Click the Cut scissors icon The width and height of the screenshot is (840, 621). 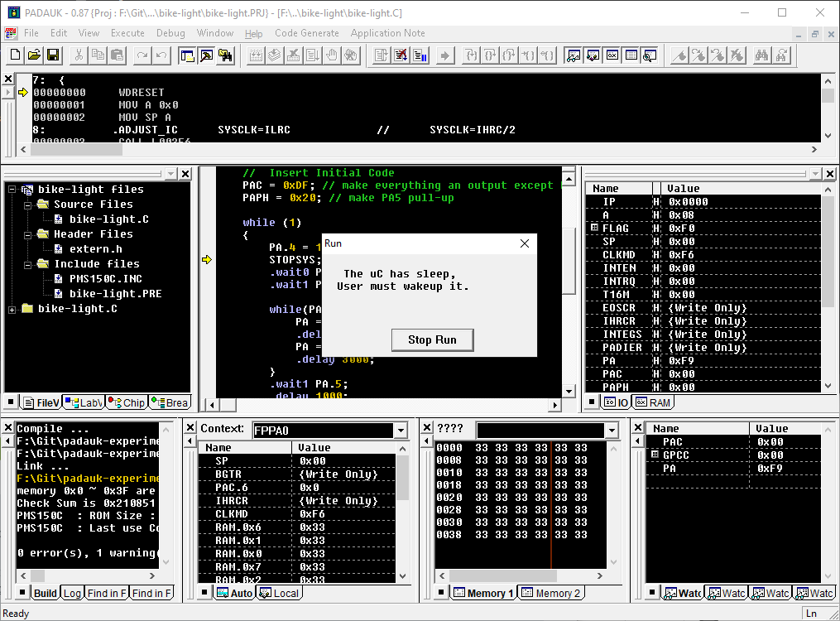click(x=79, y=55)
